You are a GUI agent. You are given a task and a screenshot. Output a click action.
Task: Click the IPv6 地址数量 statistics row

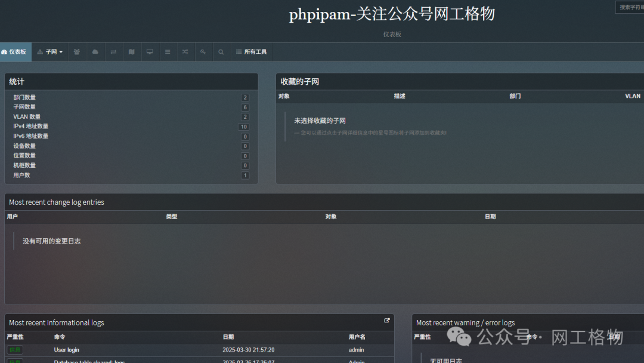tap(131, 136)
